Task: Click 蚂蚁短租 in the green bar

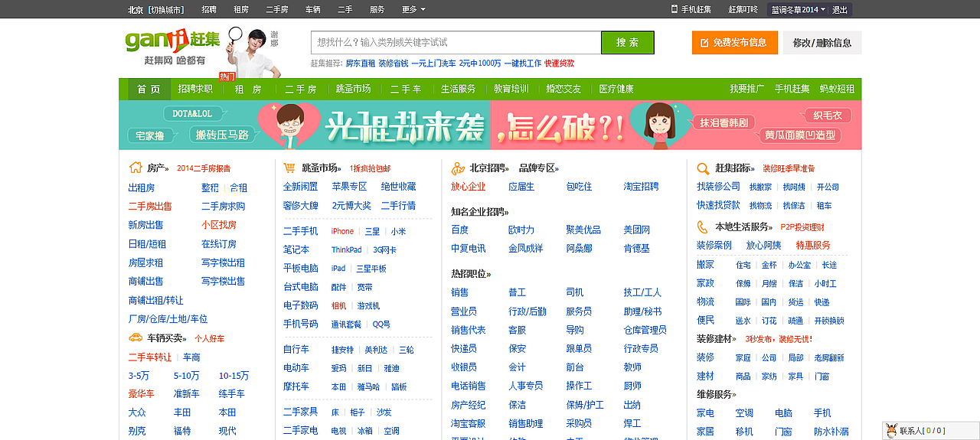Action: [x=837, y=89]
